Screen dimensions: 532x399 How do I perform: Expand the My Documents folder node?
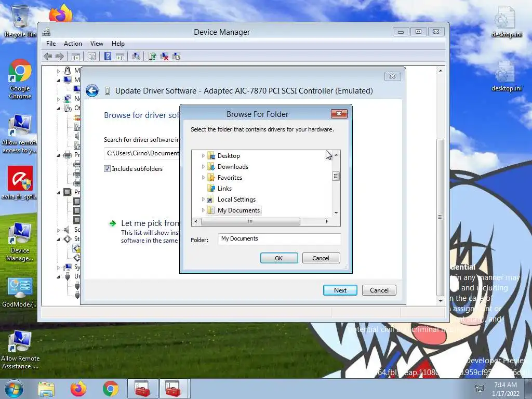click(x=203, y=210)
